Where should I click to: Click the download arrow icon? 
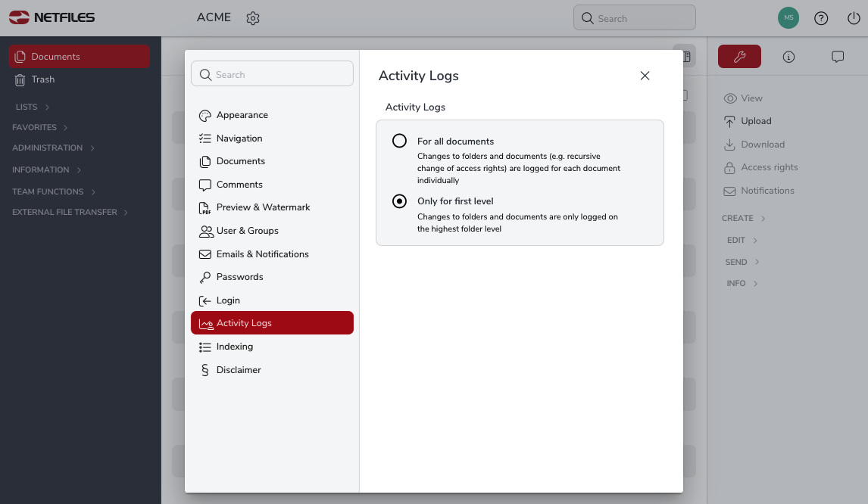(x=729, y=145)
